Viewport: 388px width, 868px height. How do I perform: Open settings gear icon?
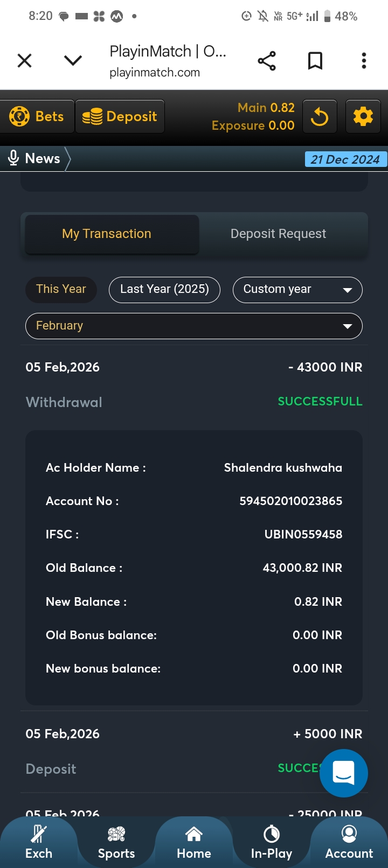[363, 116]
